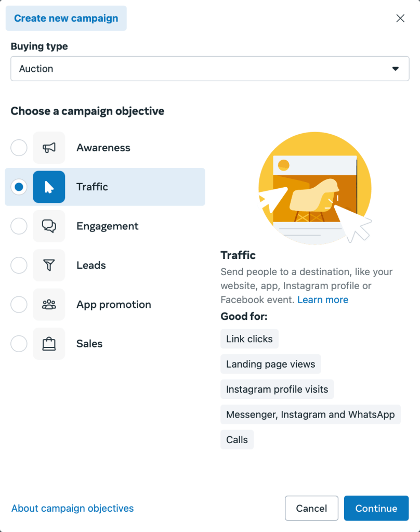Open the Learn more link

point(323,300)
